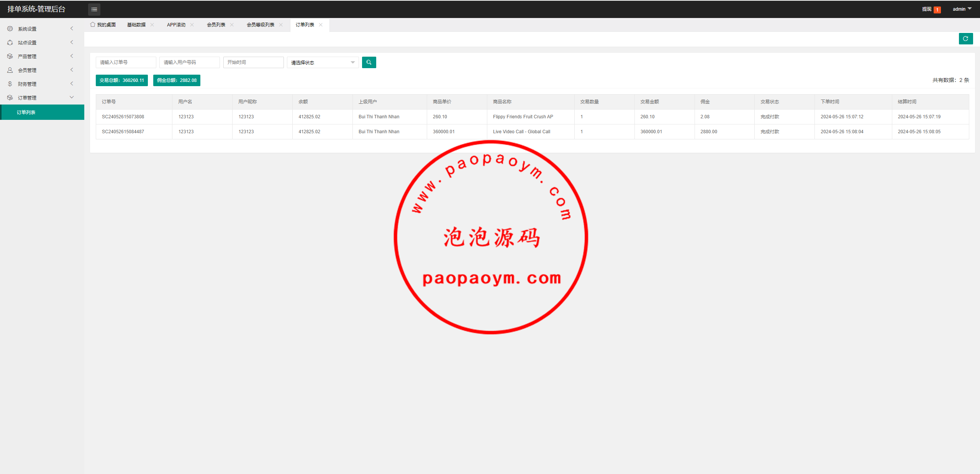
Task: Focus the 请输入订单号 input field
Action: click(x=126, y=62)
